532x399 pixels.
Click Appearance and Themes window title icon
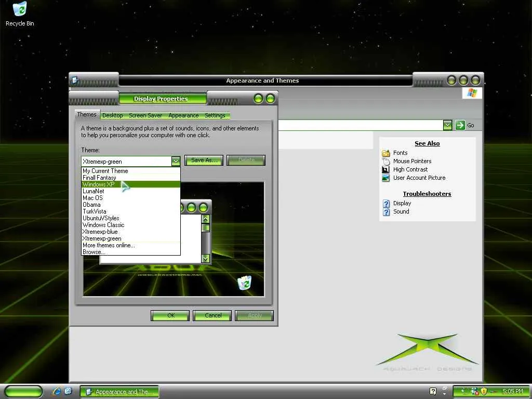pos(75,81)
